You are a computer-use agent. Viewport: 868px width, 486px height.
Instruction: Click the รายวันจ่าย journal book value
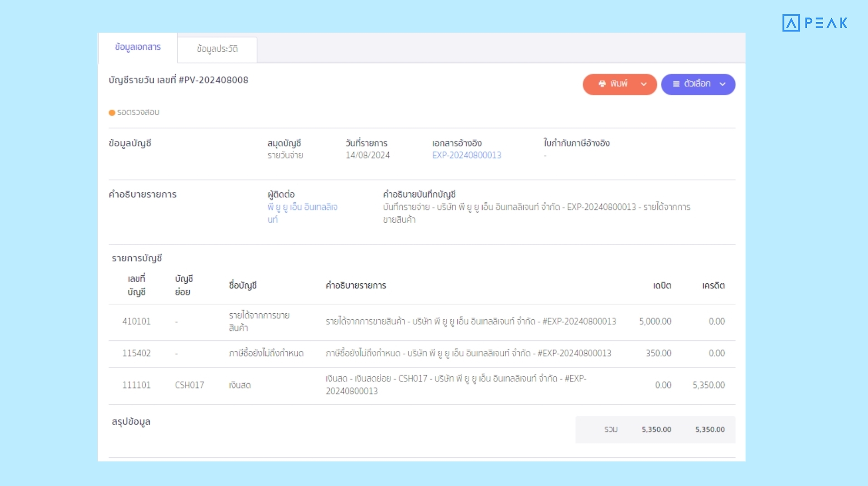(x=285, y=155)
